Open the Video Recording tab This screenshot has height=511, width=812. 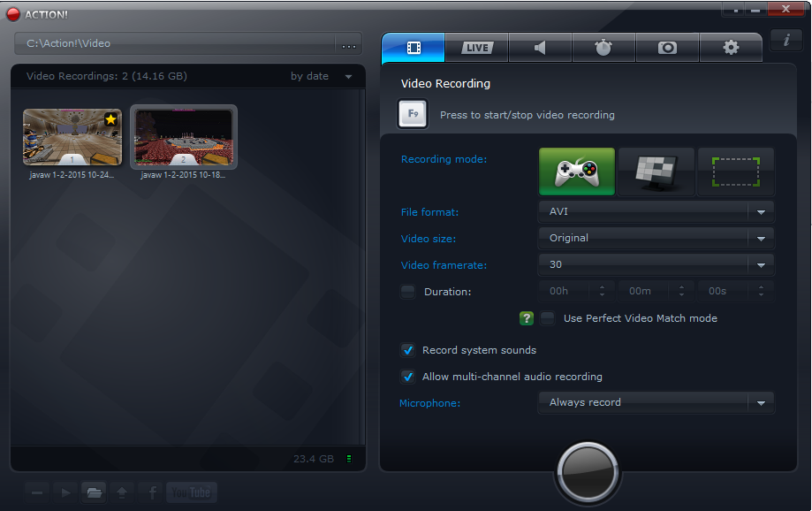click(414, 49)
